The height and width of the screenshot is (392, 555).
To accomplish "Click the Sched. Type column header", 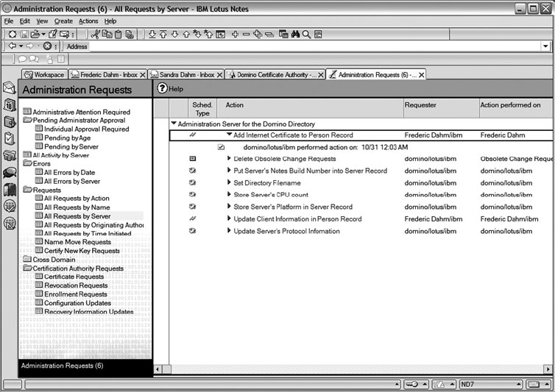I will (x=202, y=109).
